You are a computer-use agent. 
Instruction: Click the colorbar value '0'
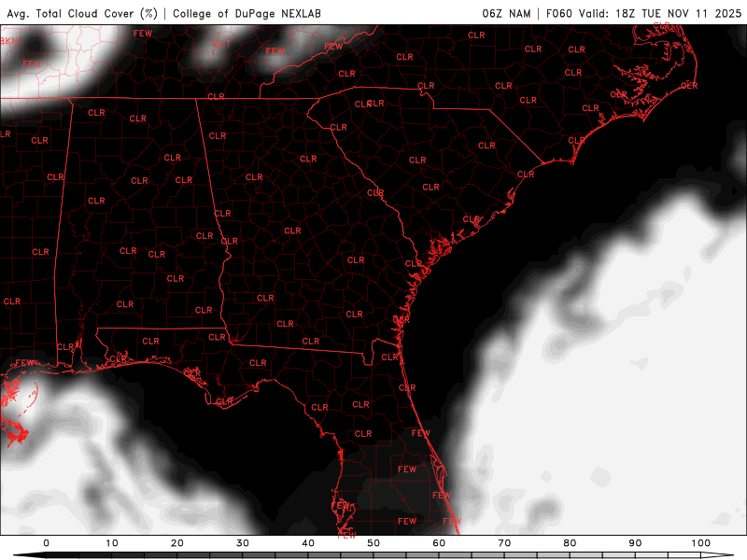pyautogui.click(x=46, y=543)
